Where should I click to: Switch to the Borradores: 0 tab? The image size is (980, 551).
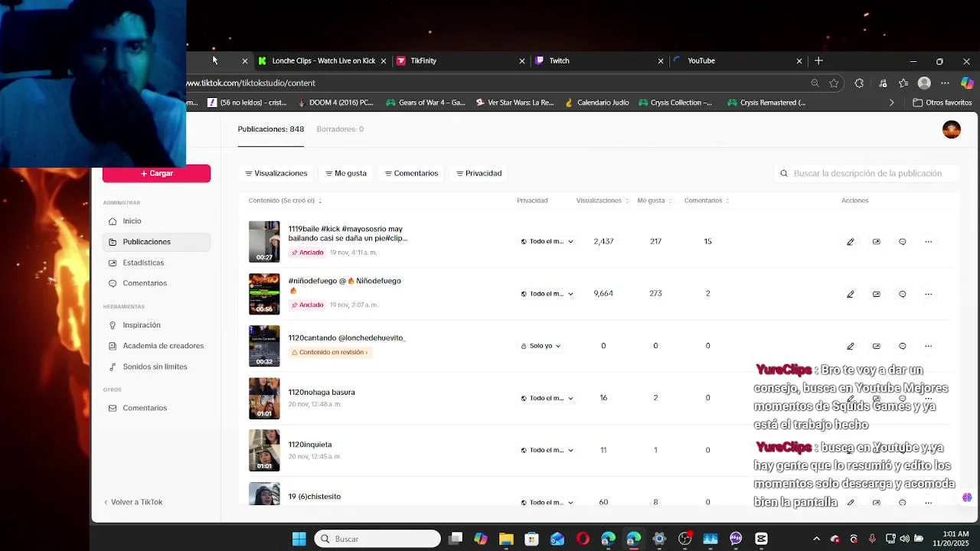click(x=340, y=129)
